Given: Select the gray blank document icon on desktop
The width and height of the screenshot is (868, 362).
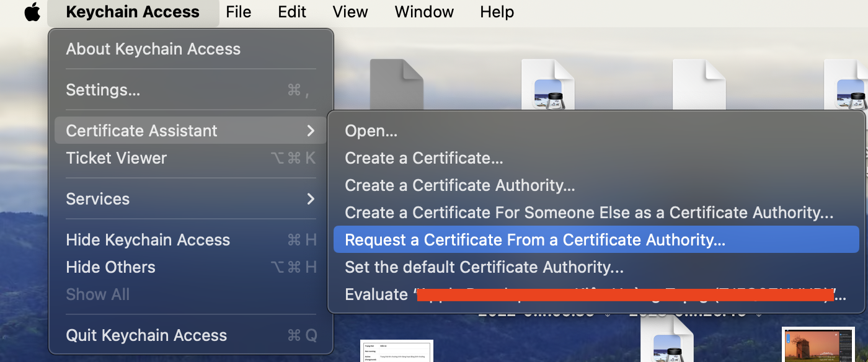Looking at the screenshot, I should tap(397, 84).
